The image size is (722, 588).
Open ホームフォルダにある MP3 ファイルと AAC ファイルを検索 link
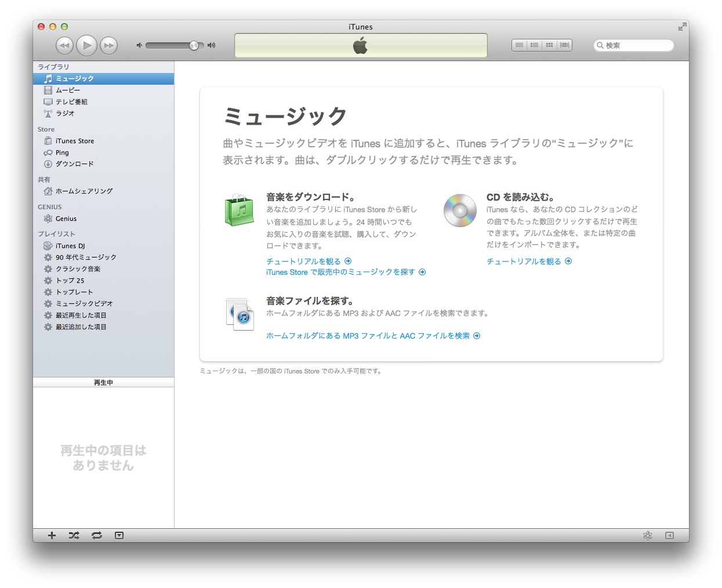[373, 336]
